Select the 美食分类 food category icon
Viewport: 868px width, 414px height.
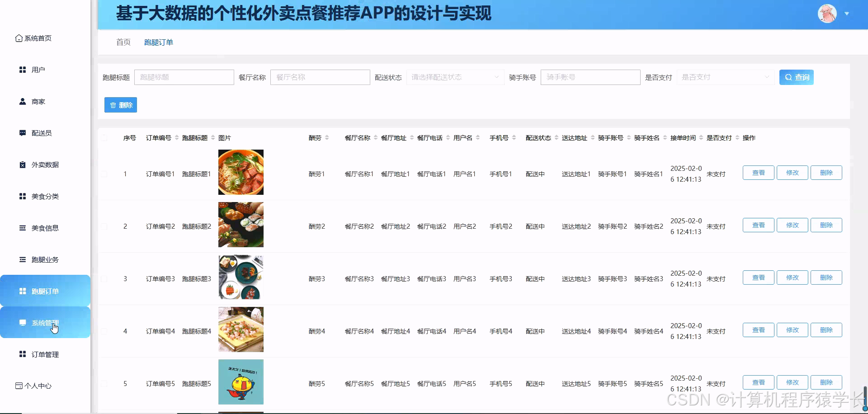click(22, 196)
